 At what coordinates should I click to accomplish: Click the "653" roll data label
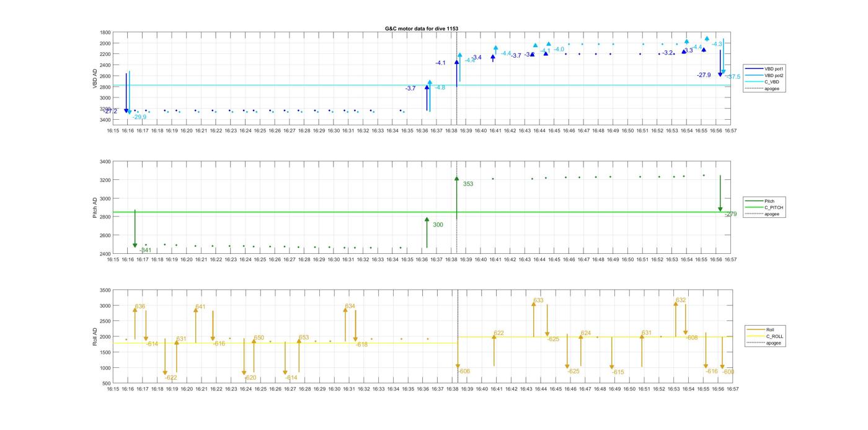304,338
